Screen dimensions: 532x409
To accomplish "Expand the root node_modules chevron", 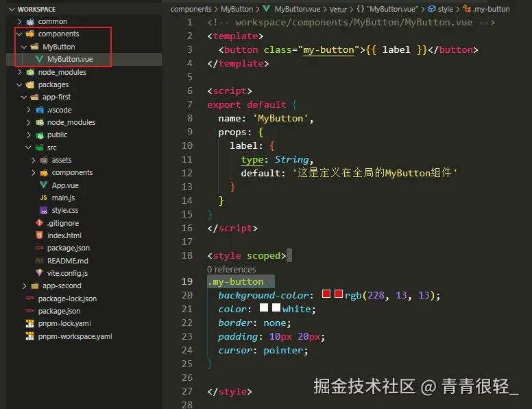I will coord(20,72).
